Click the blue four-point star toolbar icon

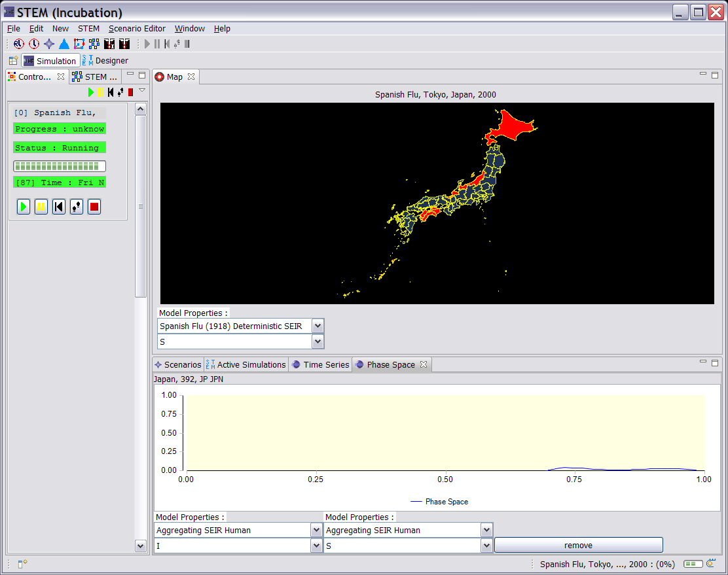[49, 44]
